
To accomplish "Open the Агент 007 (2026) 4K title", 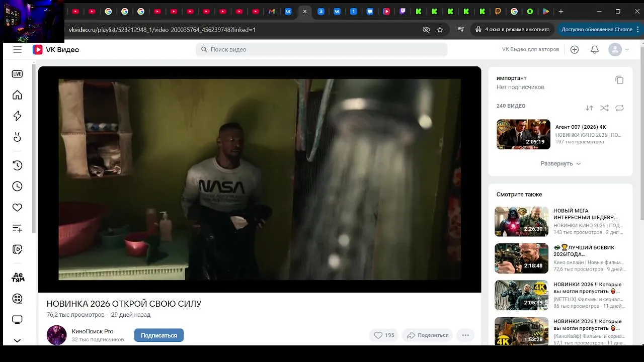I will point(581,127).
